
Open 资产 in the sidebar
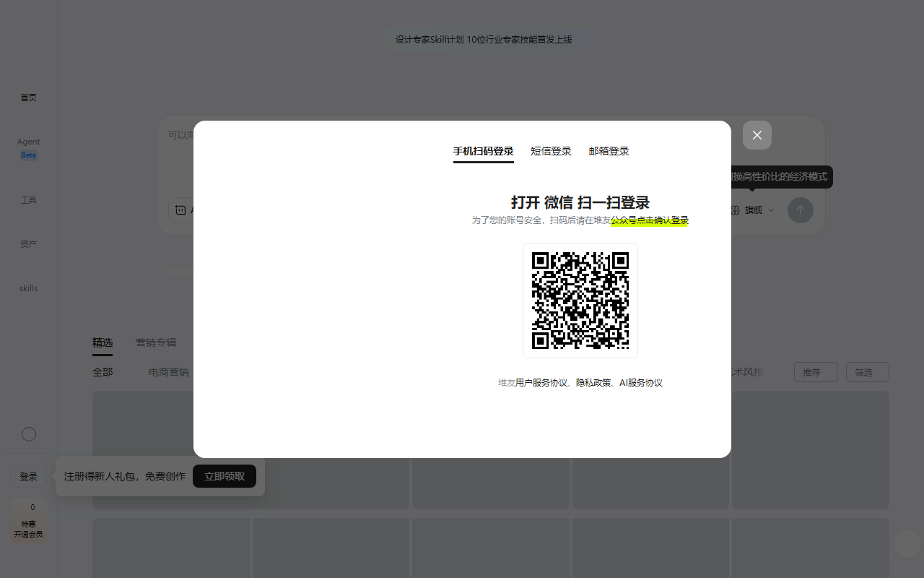[x=28, y=244]
